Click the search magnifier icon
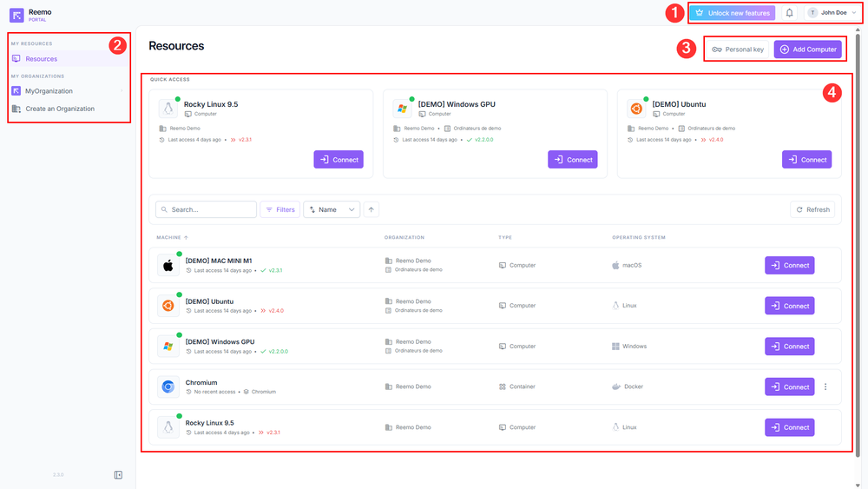This screenshot has height=489, width=868. (164, 210)
